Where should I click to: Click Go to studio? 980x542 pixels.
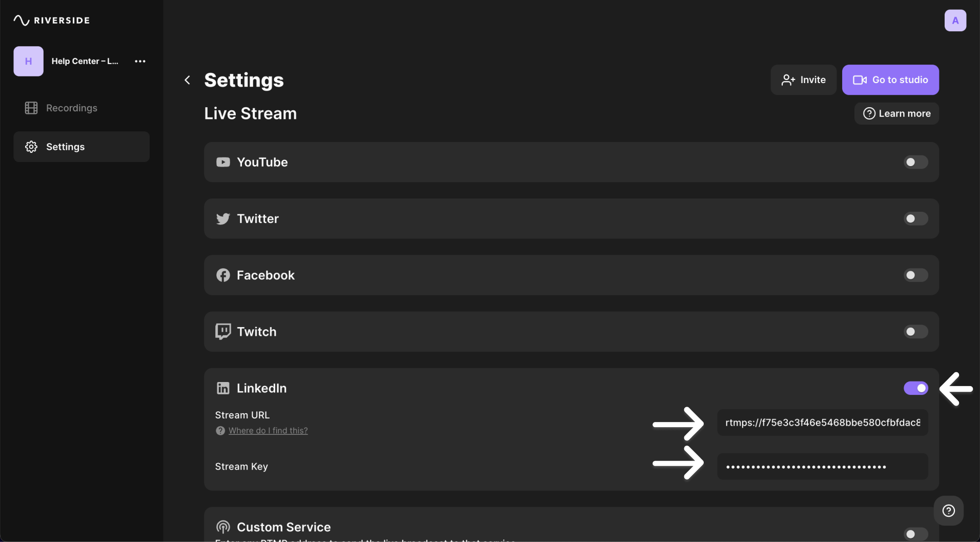pyautogui.click(x=890, y=80)
